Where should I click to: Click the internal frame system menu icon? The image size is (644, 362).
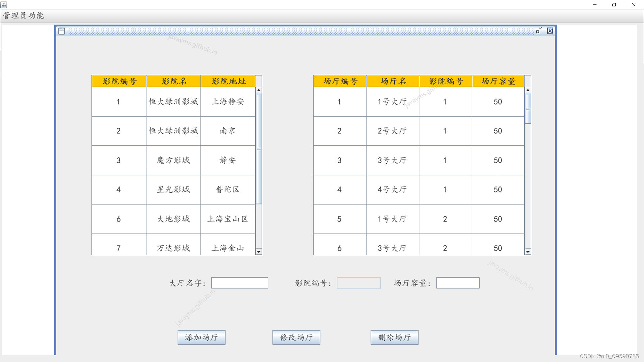pos(62,31)
